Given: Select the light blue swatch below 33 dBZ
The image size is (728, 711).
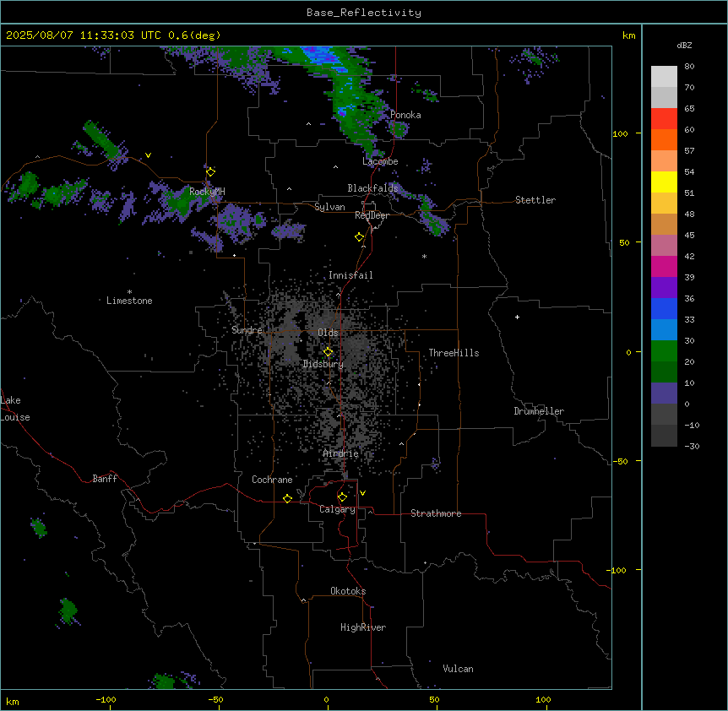Looking at the screenshot, I should click(x=664, y=330).
